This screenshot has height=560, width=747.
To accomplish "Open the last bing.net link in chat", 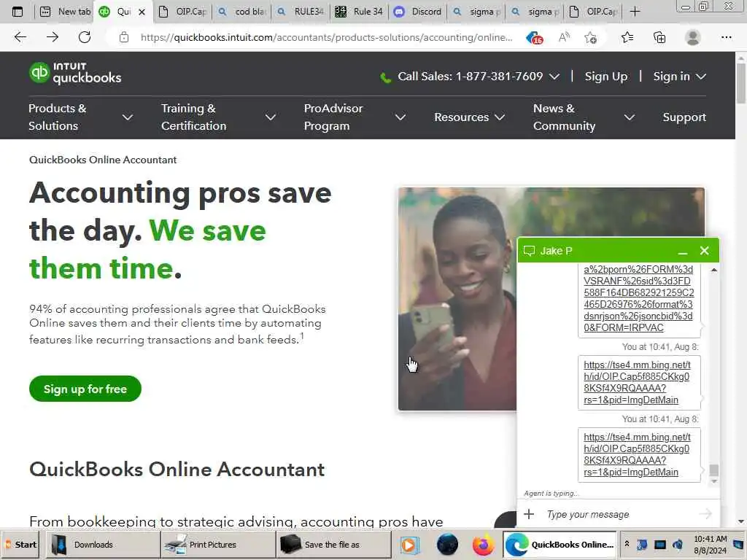I will click(x=637, y=454).
